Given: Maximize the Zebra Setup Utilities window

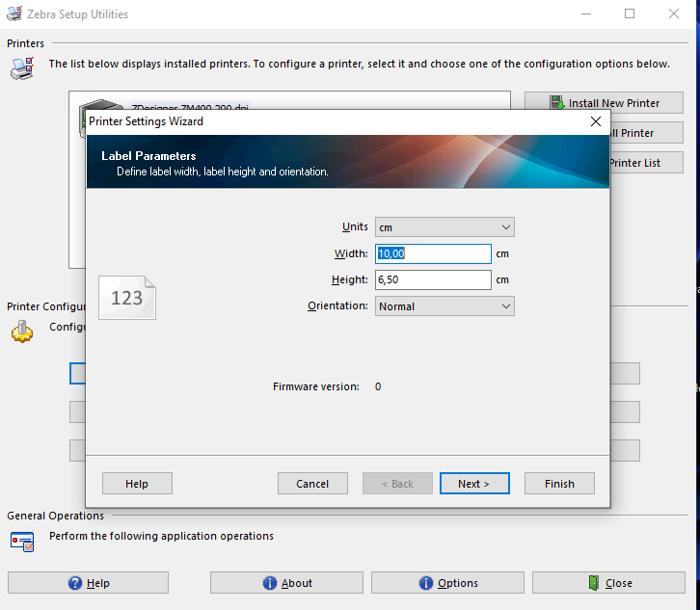Looking at the screenshot, I should [630, 13].
